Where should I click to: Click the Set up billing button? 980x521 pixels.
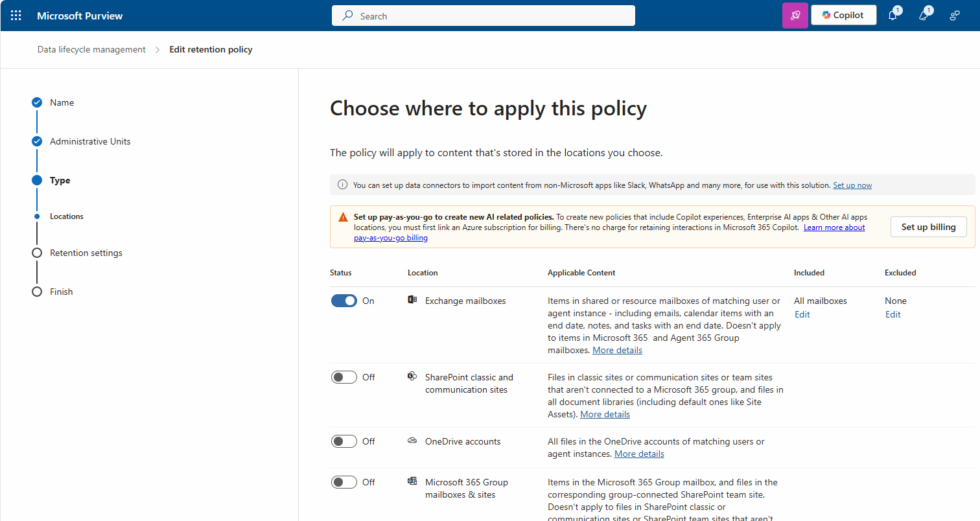pyautogui.click(x=928, y=227)
